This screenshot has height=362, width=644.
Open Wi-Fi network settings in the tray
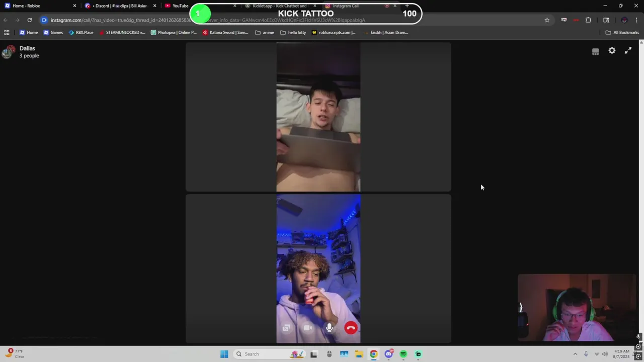(597, 354)
